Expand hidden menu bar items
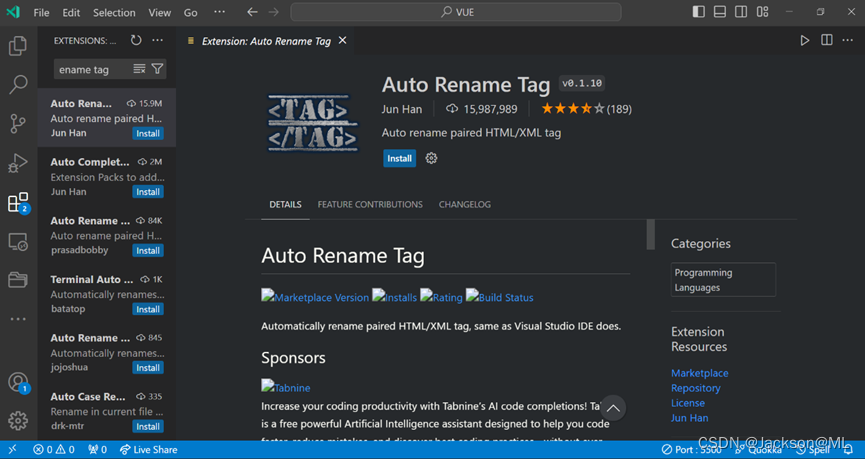865x459 pixels. [220, 12]
